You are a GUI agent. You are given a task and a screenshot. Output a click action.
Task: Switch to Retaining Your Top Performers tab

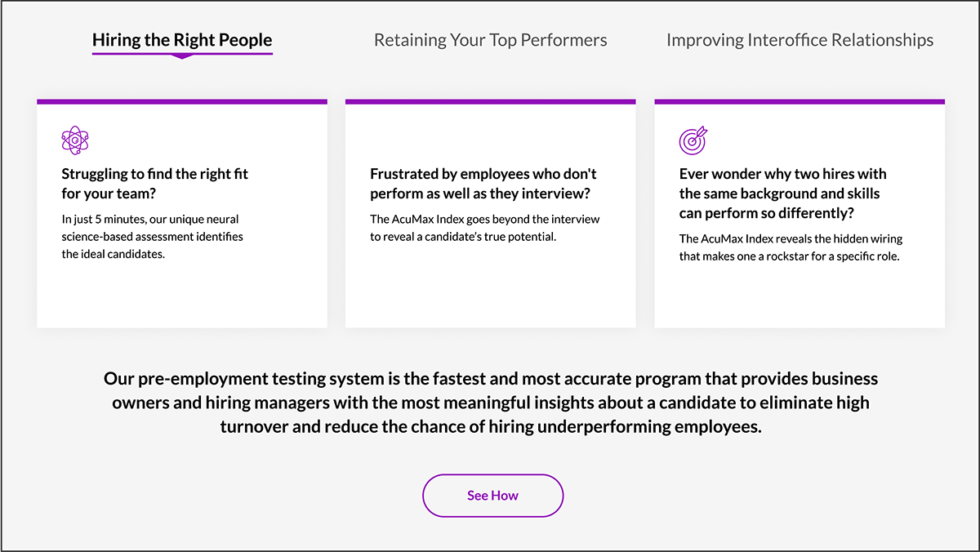tap(491, 39)
